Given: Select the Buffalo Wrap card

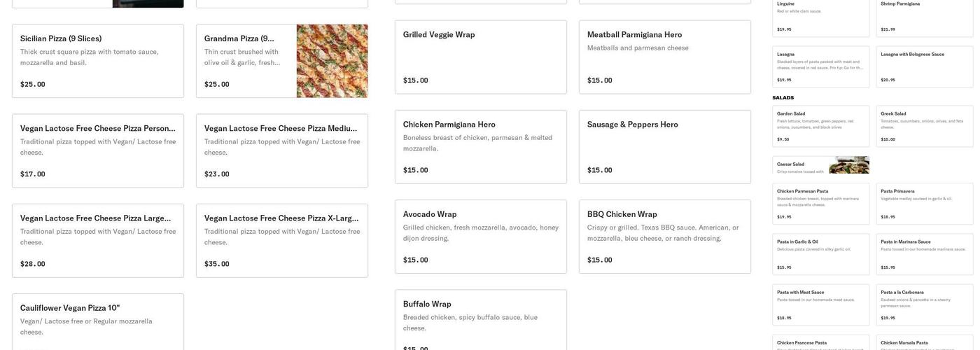Looking at the screenshot, I should [x=480, y=321].
